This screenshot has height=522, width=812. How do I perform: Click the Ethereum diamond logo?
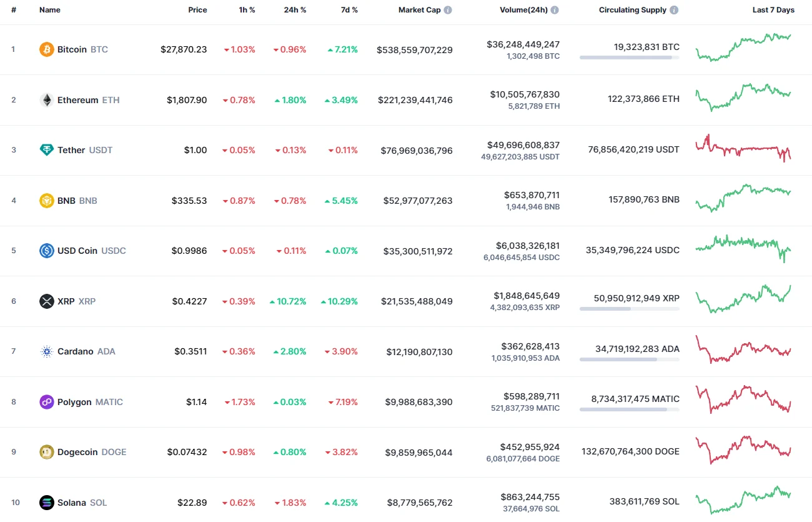[x=46, y=99]
